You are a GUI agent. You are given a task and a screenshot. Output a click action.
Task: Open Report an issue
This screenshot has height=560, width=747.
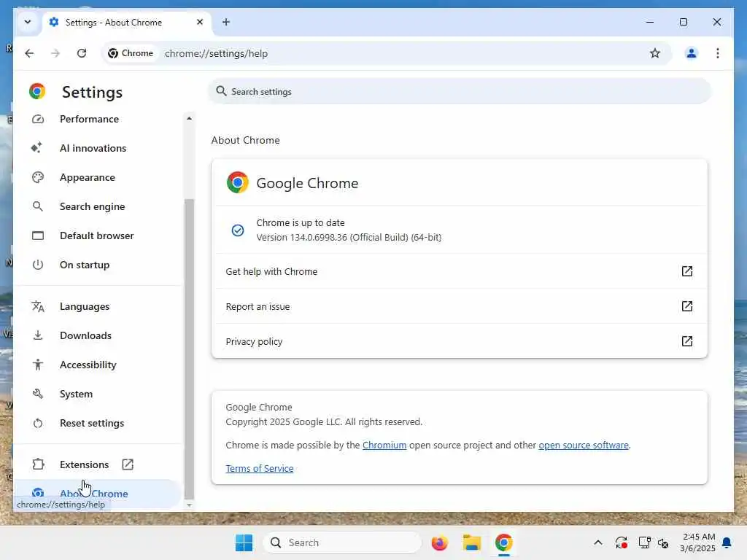459,306
